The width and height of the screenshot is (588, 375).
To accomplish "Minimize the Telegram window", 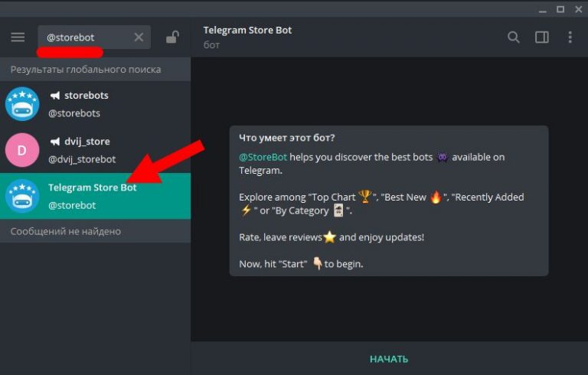I will coord(543,10).
